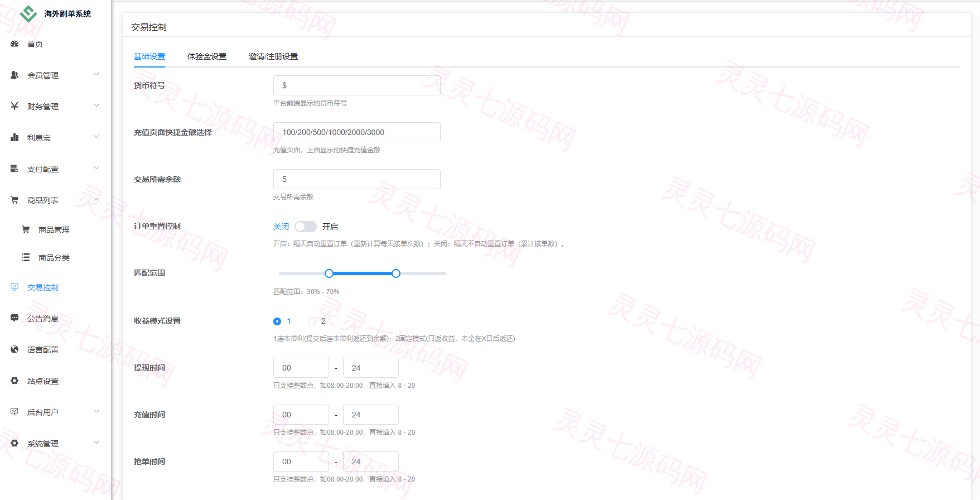
Task: Click the 交易控制 monitor icon
Action: click(15, 287)
